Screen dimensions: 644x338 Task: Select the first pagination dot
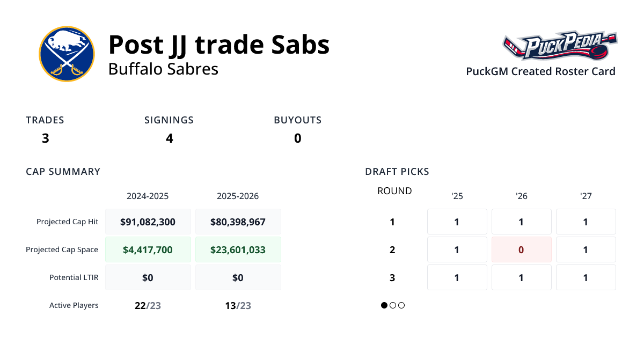(384, 305)
